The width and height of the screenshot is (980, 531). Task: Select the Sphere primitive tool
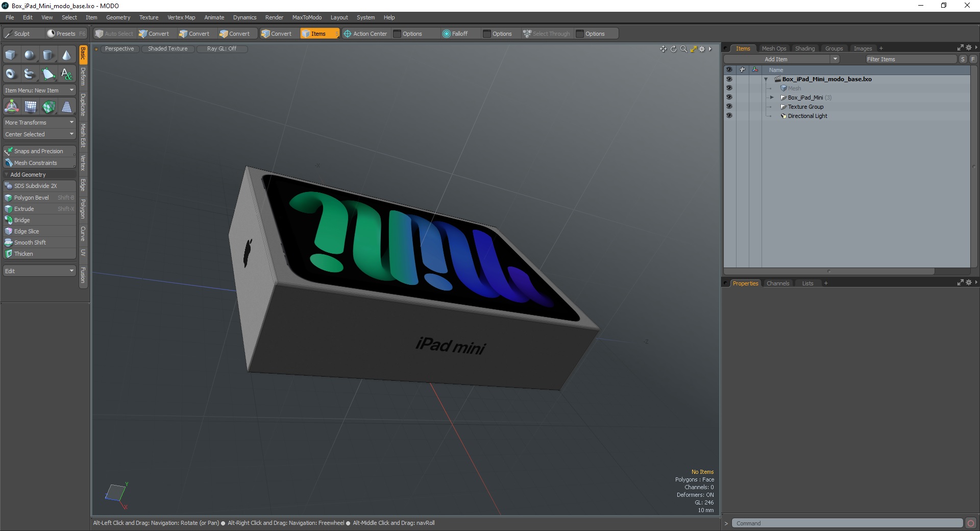(30, 55)
